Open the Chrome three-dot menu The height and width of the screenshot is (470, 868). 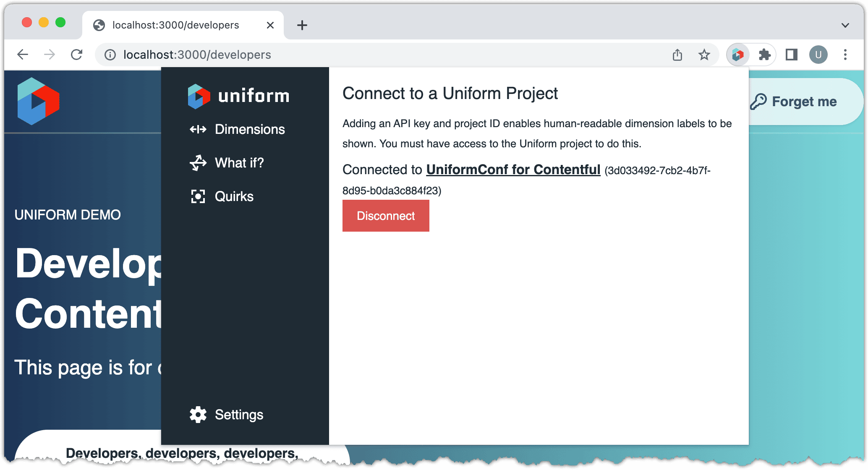point(844,55)
